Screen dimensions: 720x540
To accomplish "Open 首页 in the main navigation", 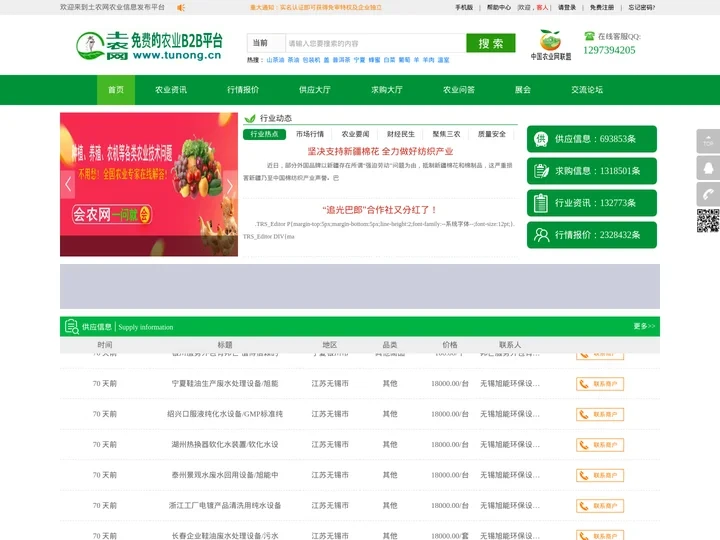I will click(x=116, y=90).
